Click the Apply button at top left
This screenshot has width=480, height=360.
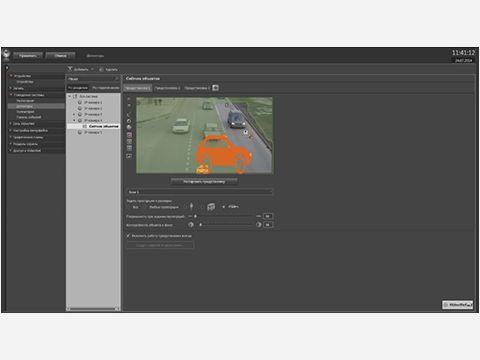coord(28,56)
